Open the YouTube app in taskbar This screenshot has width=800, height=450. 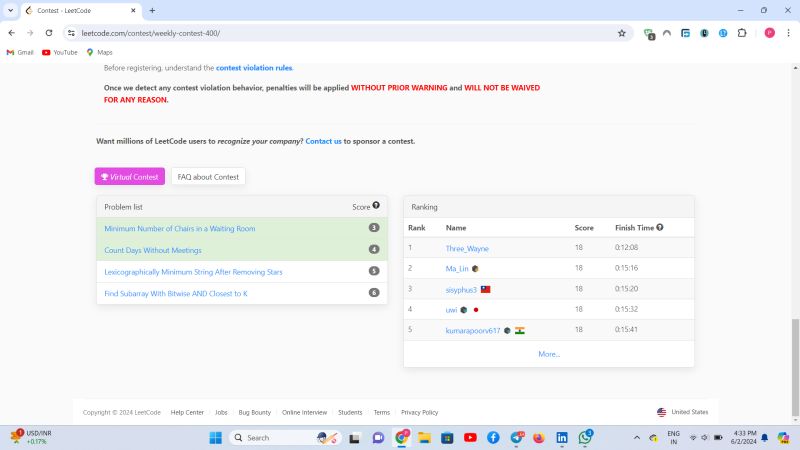pos(470,438)
